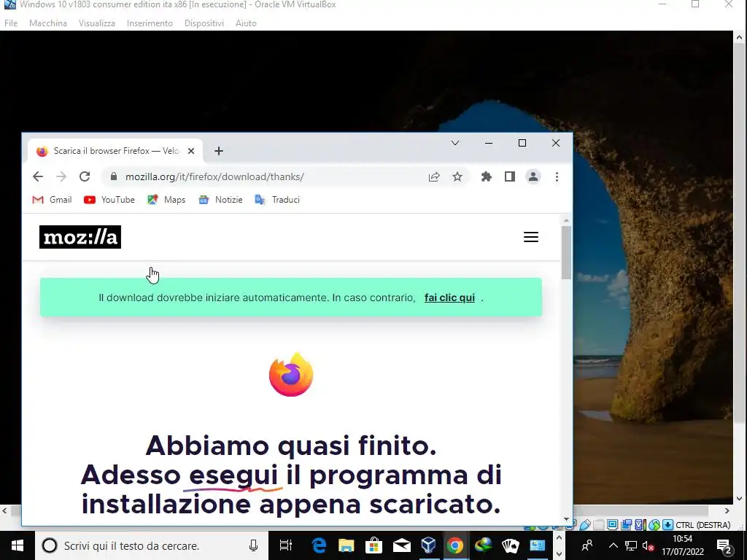Go back with Chrome's back arrow
The width and height of the screenshot is (747, 560).
coord(38,176)
